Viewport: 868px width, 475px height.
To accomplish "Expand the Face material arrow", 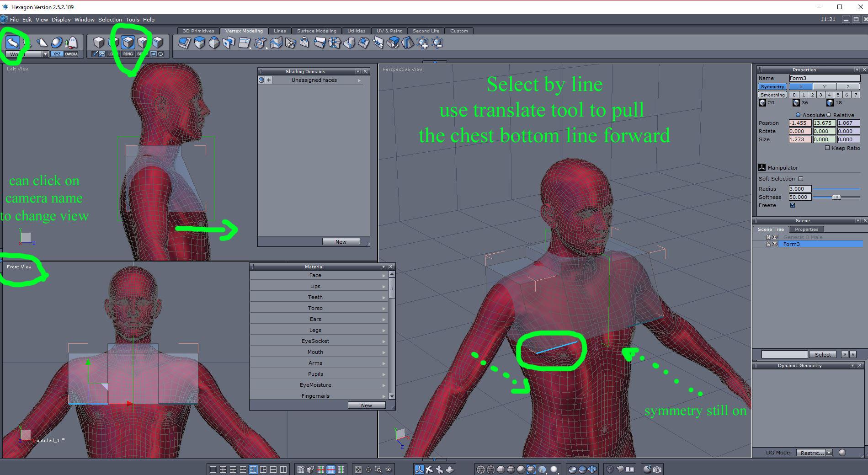I will (384, 276).
